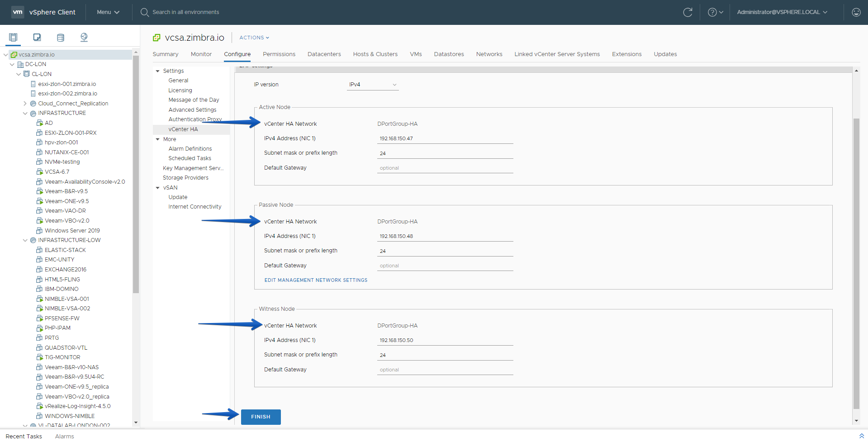This screenshot has width=868, height=442.
Task: Expand the Cloud_Connect_Replication node
Action: tap(25, 104)
